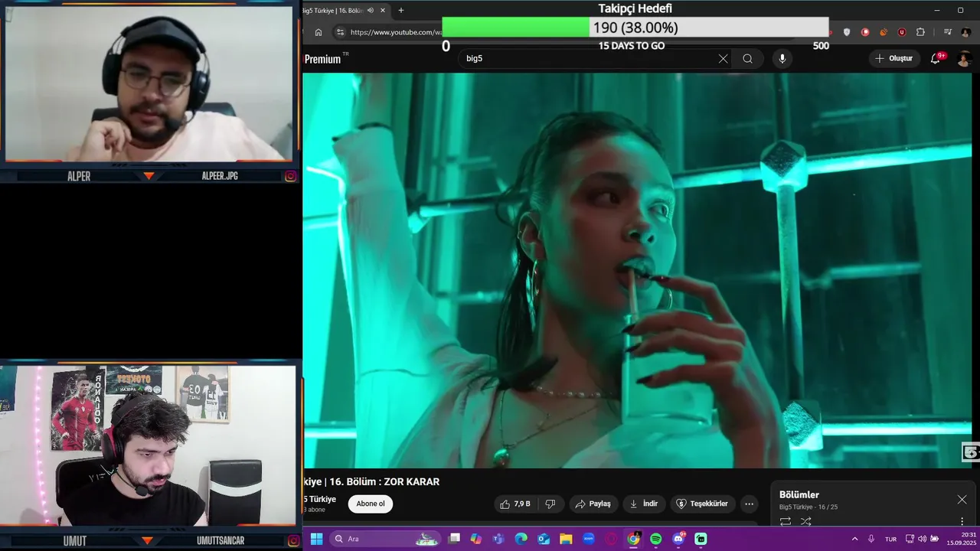
Task: Open a new browser tab
Action: coord(400,10)
